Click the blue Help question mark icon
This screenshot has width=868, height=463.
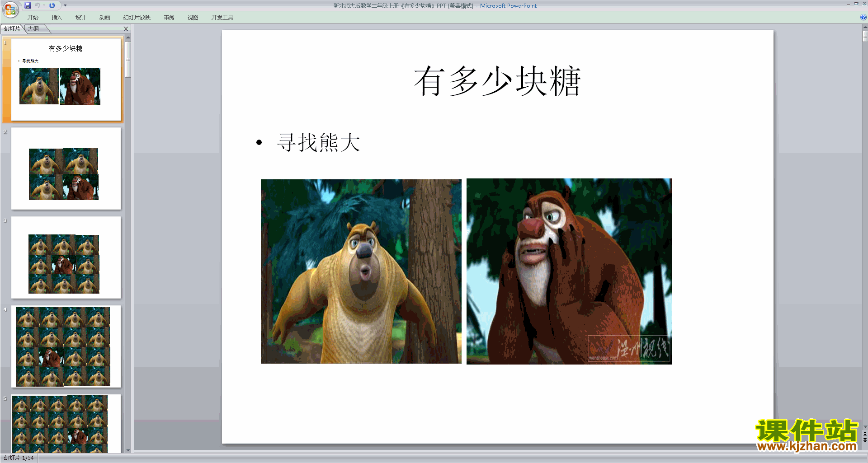click(863, 17)
